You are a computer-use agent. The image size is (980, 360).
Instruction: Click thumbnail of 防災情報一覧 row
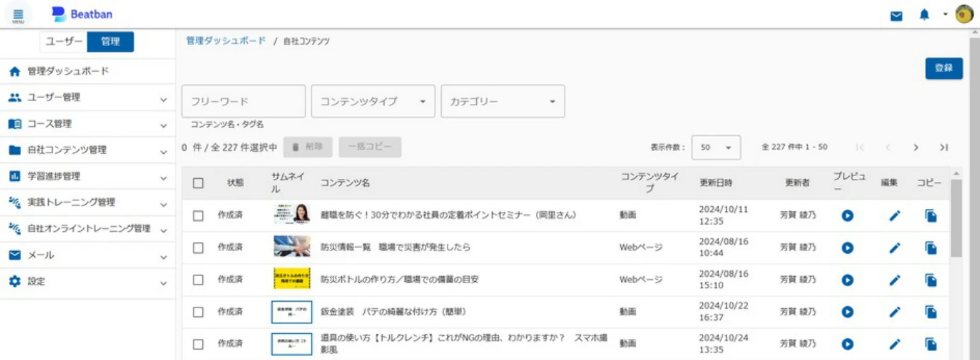pos(292,247)
